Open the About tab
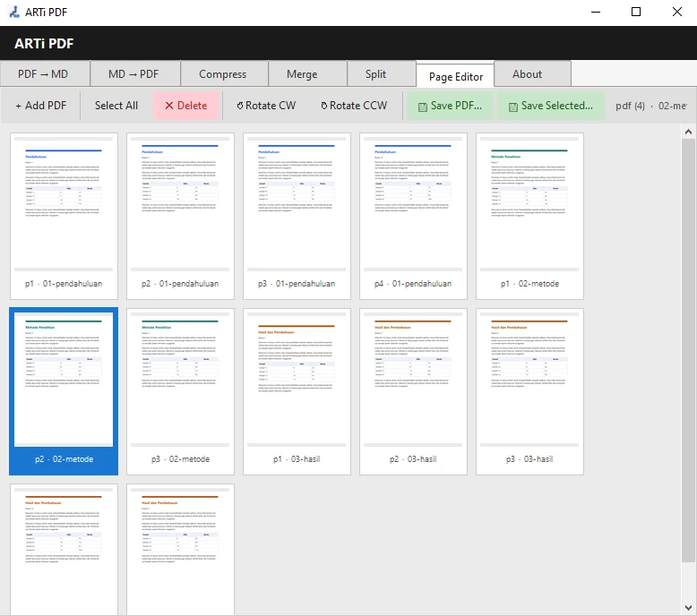 pos(532,74)
